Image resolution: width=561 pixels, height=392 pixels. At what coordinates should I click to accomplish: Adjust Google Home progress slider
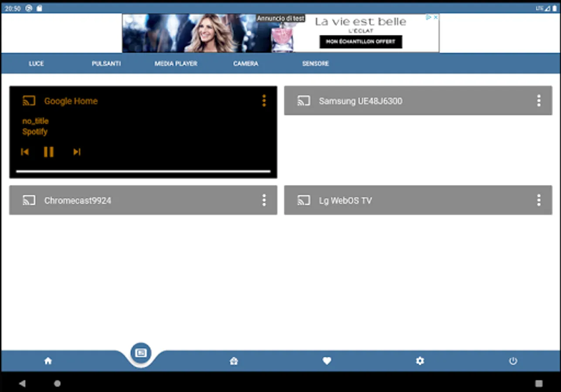[143, 171]
